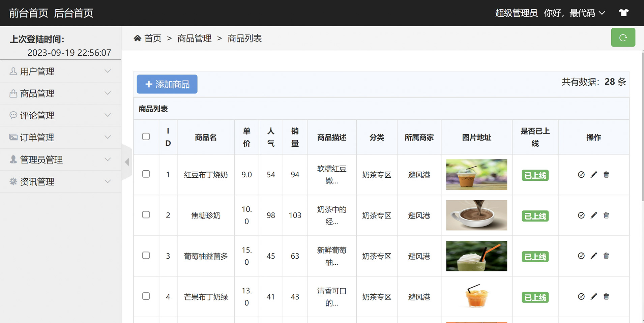The width and height of the screenshot is (644, 323).
Task: Edit 焦糖珍奶 with pencil icon
Action: (594, 215)
